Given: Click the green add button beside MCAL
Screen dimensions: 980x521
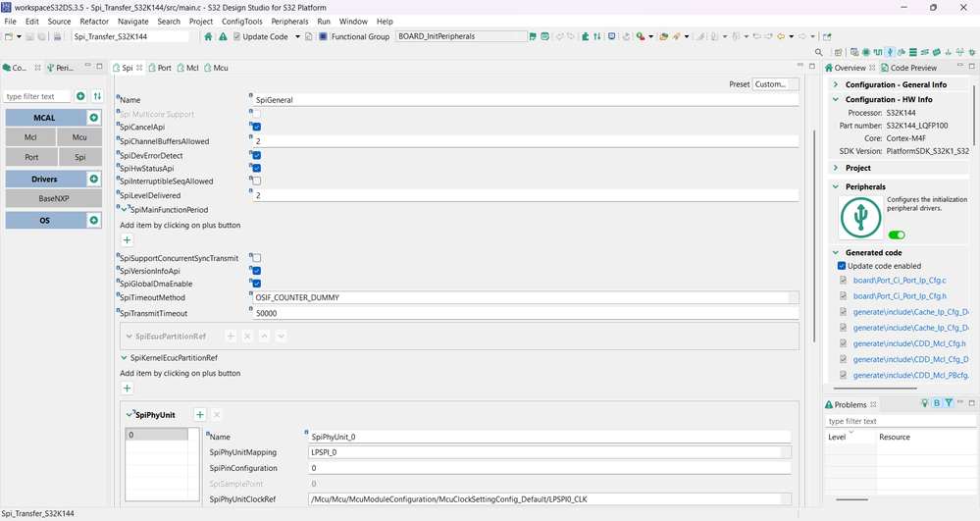Looking at the screenshot, I should pos(94,118).
